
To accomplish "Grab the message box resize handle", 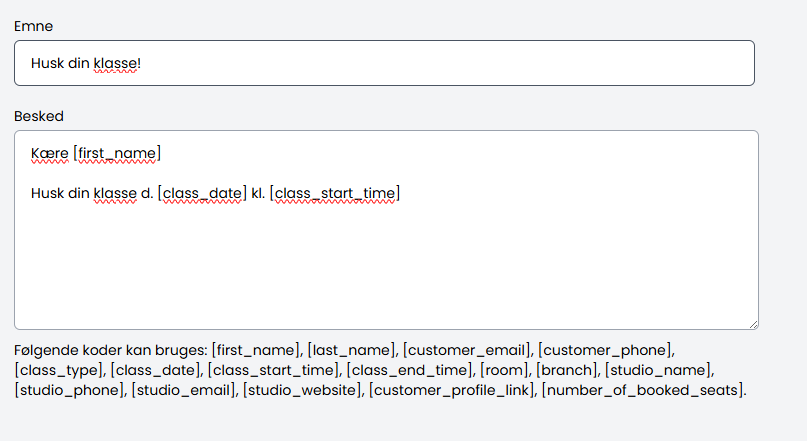I will [x=752, y=322].
